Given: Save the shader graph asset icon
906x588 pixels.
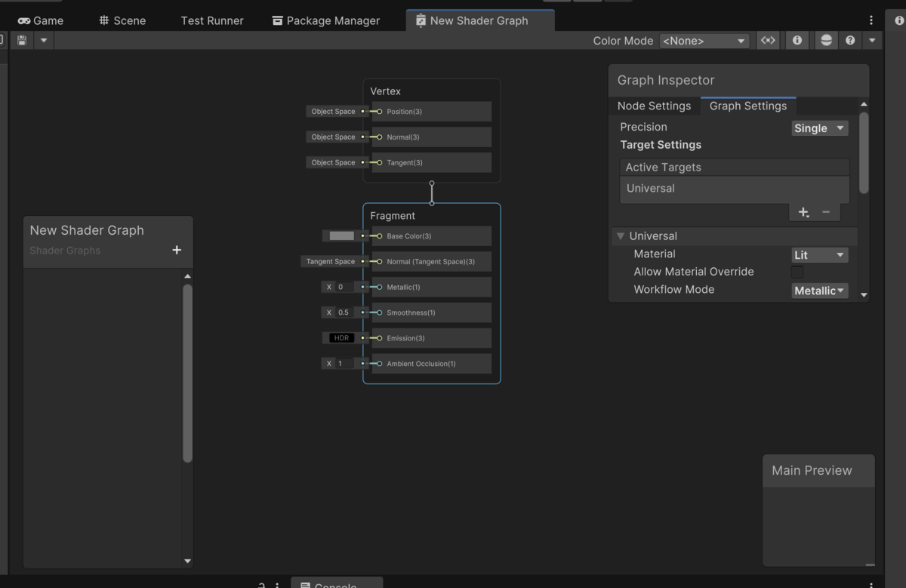Looking at the screenshot, I should [21, 40].
